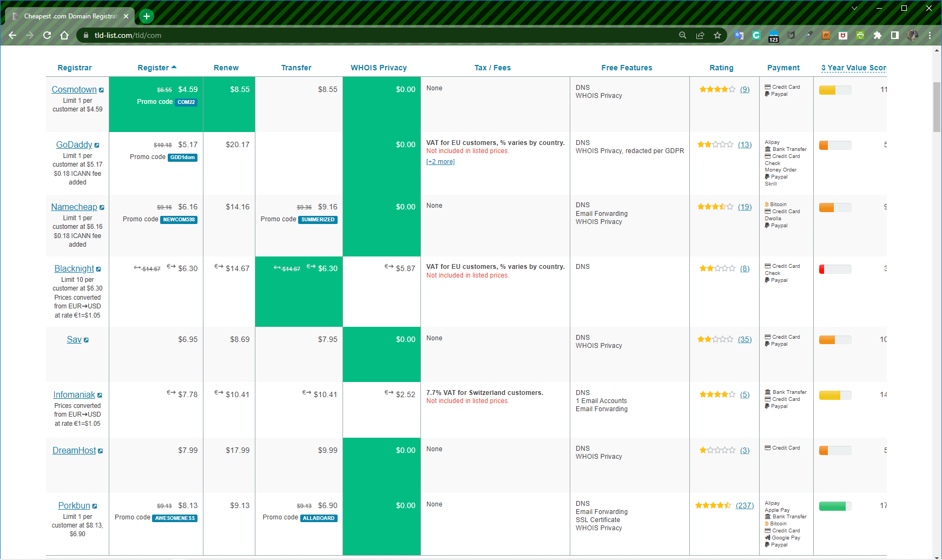Click the blue extension showing 123 badge
The height and width of the screenshot is (560, 942).
click(774, 34)
